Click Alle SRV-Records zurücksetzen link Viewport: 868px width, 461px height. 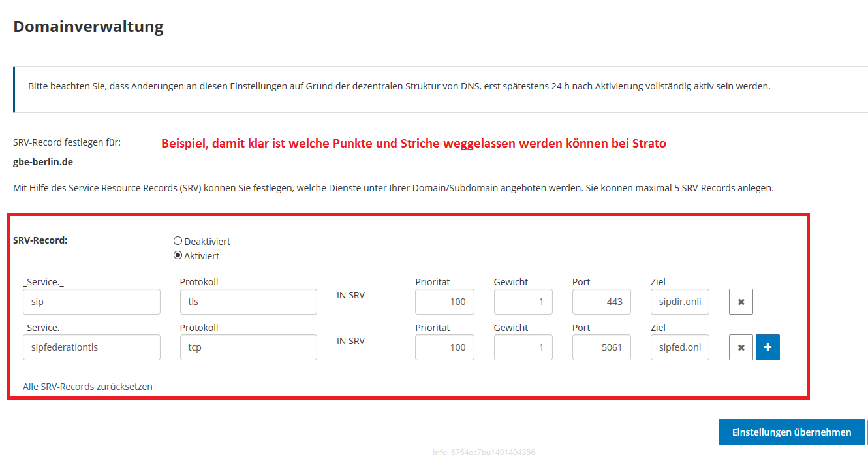[x=87, y=386]
